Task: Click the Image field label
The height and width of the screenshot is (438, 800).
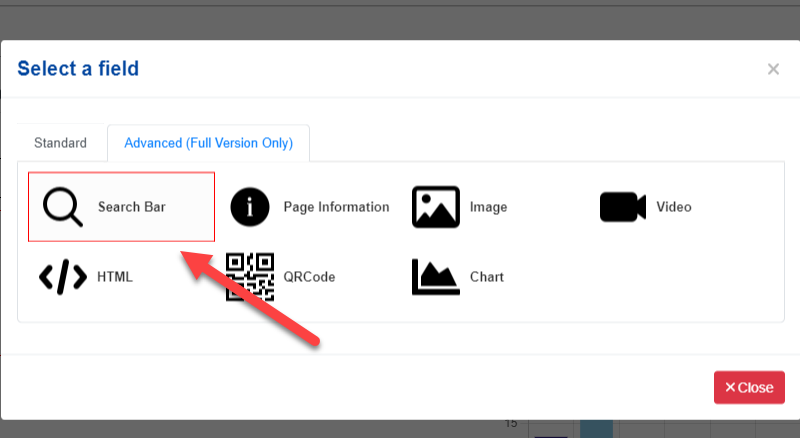Action: 488,207
